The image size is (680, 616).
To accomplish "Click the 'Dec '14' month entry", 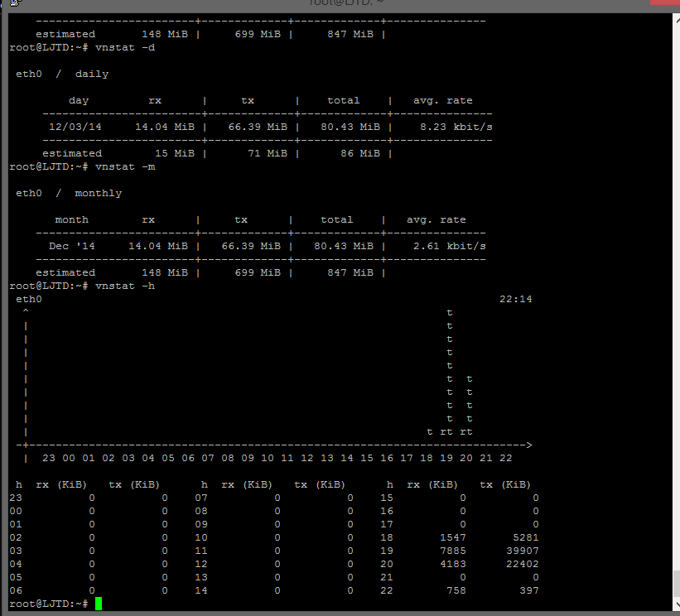I will click(x=71, y=246).
